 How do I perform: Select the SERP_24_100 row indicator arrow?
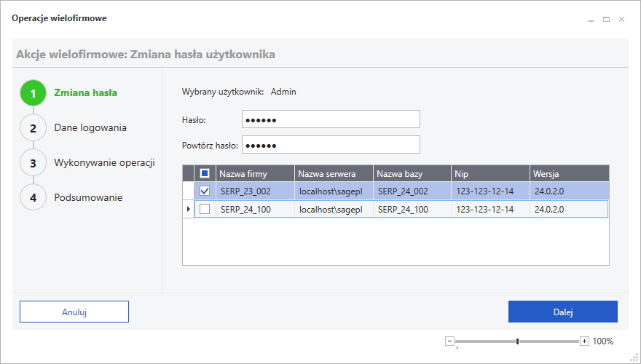pos(188,209)
